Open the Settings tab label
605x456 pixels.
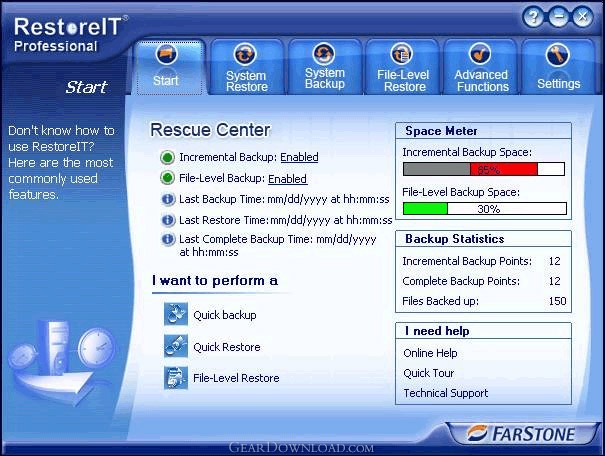(x=559, y=83)
